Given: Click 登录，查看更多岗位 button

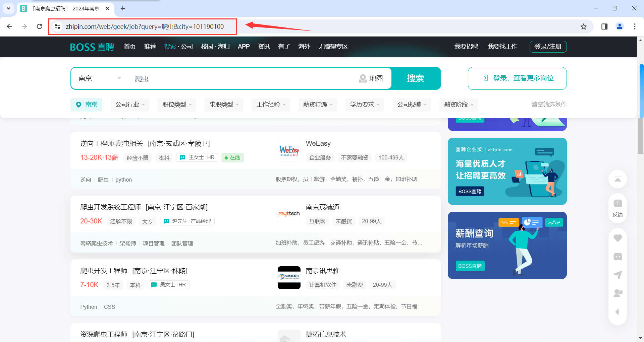Looking at the screenshot, I should coord(517,78).
